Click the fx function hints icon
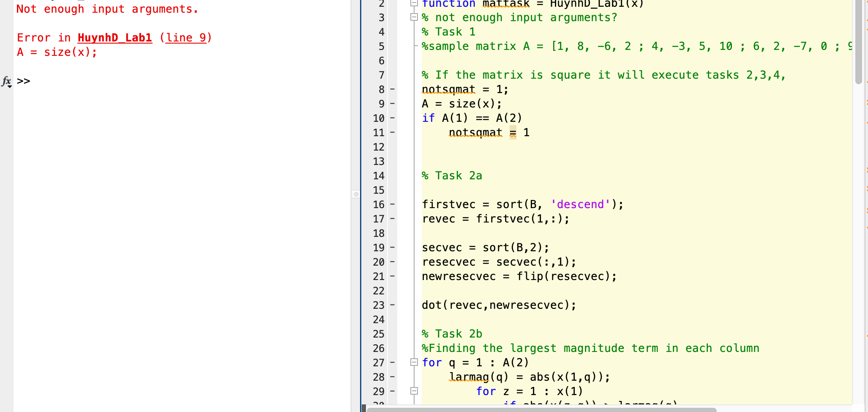The height and width of the screenshot is (412, 868). coord(6,80)
